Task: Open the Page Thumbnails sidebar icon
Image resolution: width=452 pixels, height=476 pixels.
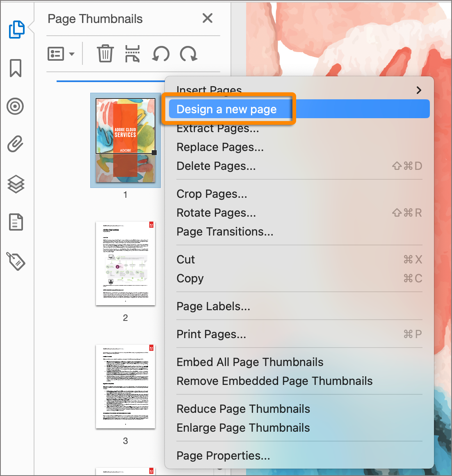Action: [16, 30]
